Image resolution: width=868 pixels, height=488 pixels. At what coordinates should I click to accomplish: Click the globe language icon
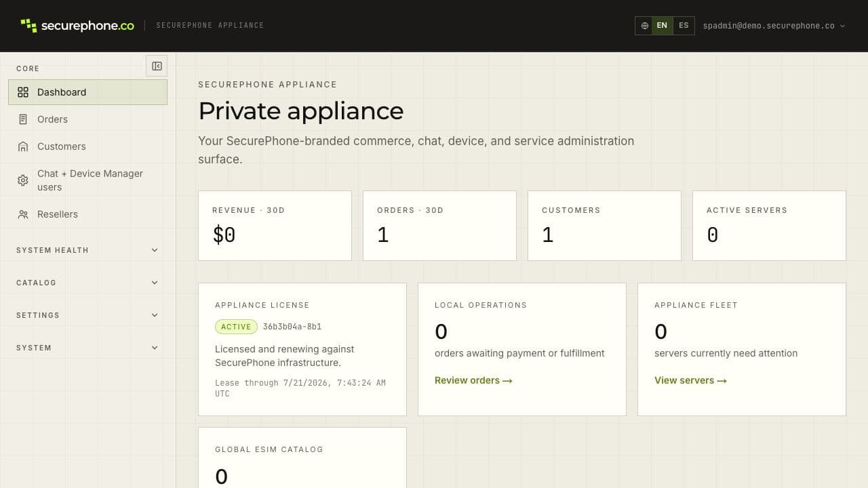(644, 26)
